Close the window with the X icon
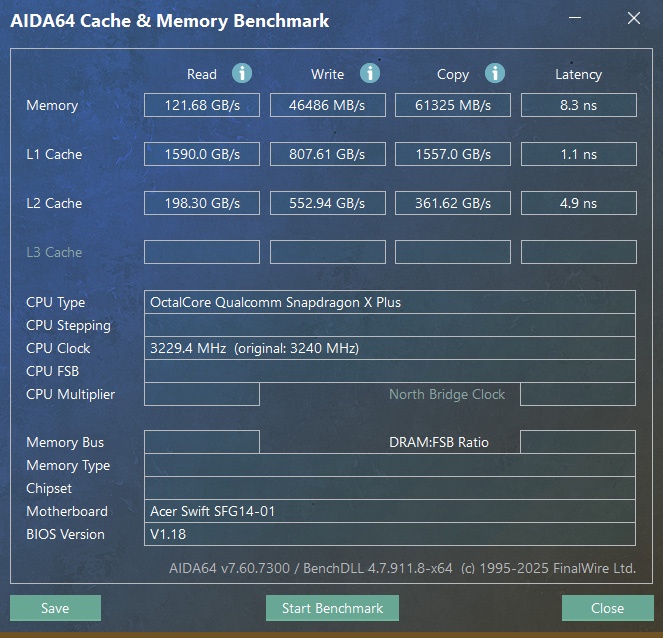 [633, 18]
